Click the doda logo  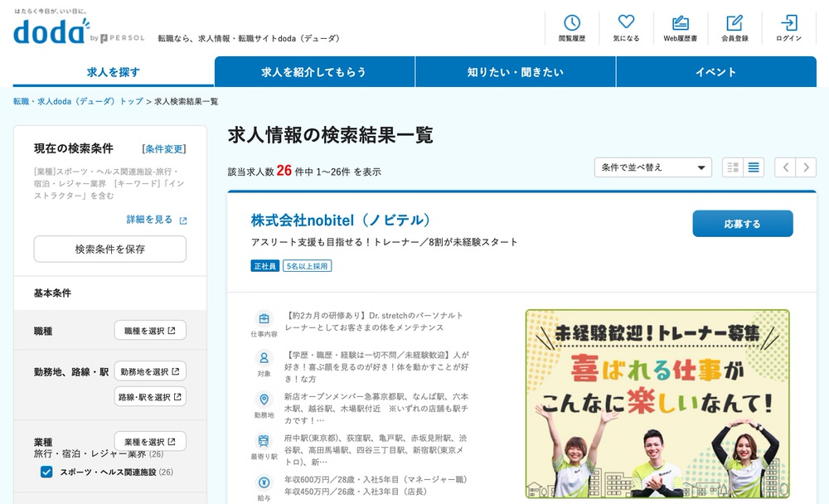pos(50,31)
